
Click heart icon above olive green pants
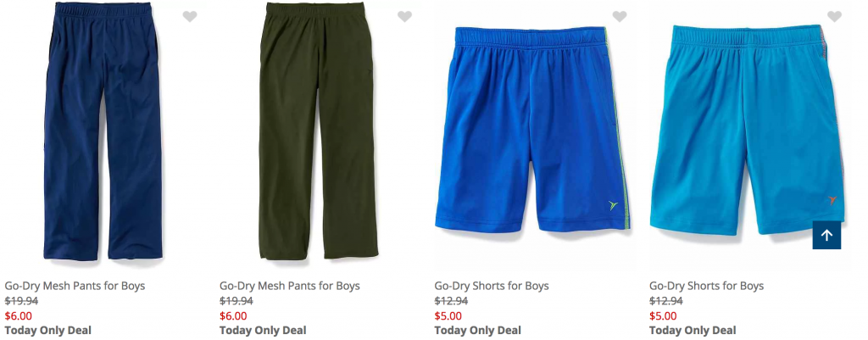coord(405,17)
